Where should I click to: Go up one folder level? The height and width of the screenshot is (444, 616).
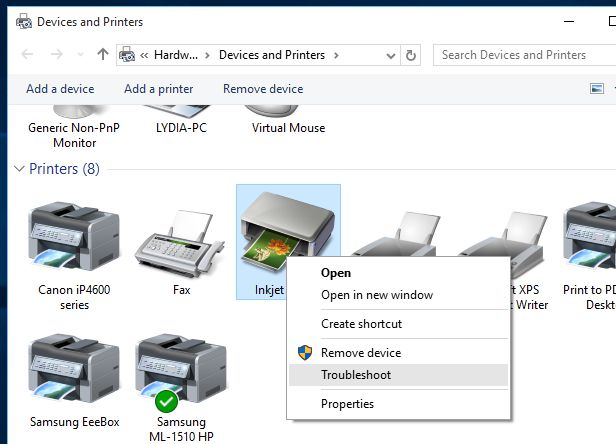point(103,54)
